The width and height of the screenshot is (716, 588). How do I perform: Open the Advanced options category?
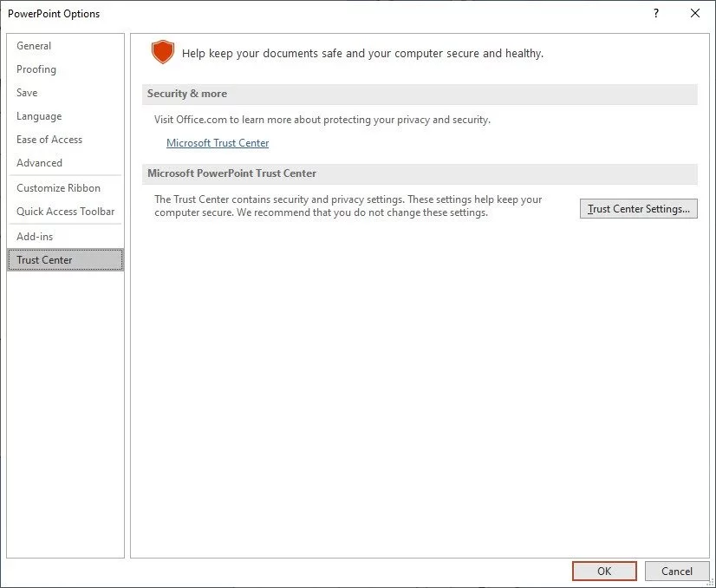click(65, 163)
